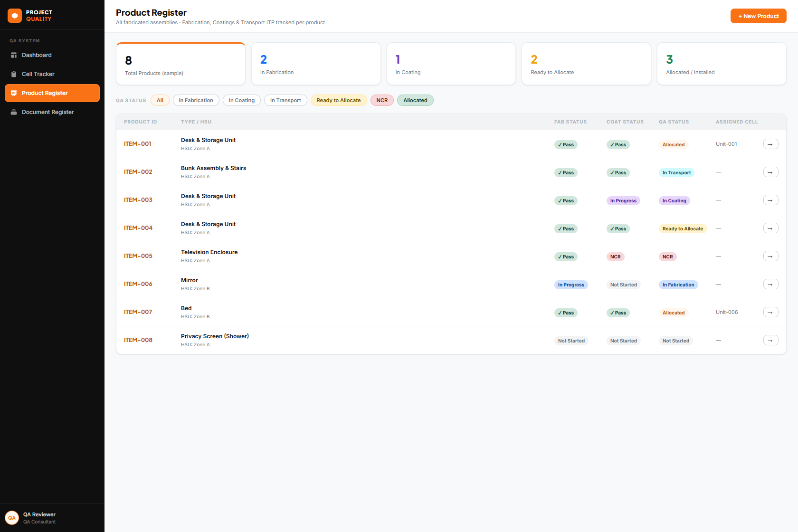Viewport: 798px width, 532px height.
Task: Open ITEM-001 details arrow
Action: coord(770,144)
